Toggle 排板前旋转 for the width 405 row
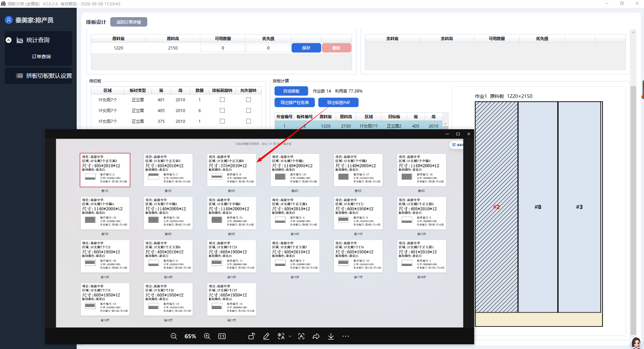The width and height of the screenshot is (644, 349). [x=222, y=110]
